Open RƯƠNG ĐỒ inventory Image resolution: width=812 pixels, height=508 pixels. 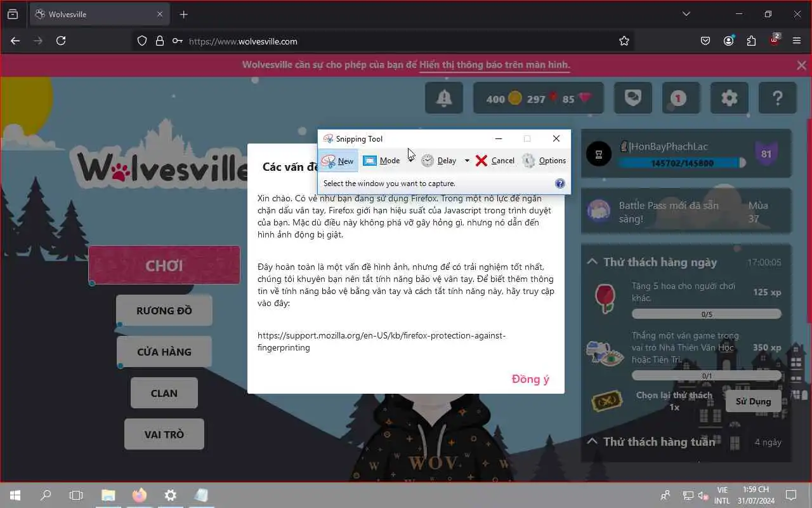coord(164,311)
